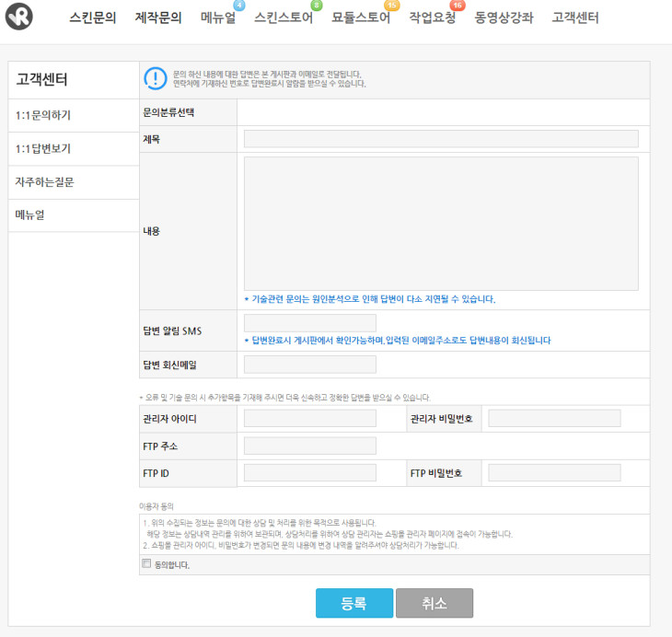Screen dimensions: 672x637
Task: Click the site logo icon
Action: (x=19, y=17)
